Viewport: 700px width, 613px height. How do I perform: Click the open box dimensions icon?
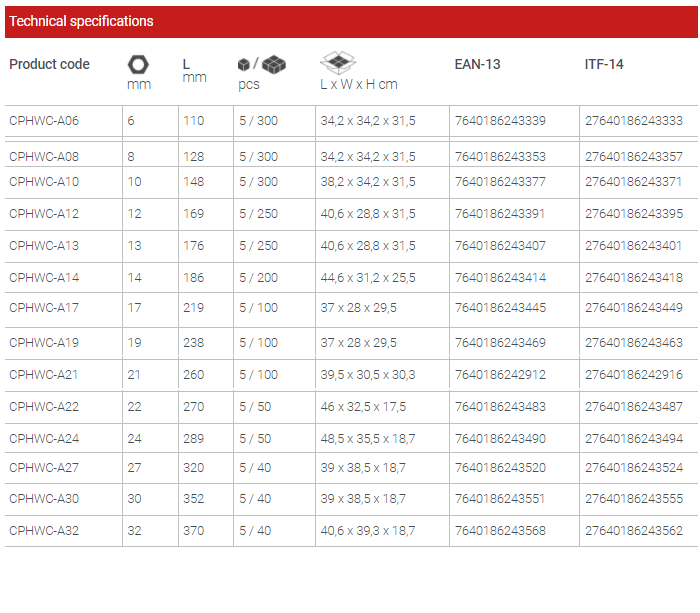coord(338,62)
